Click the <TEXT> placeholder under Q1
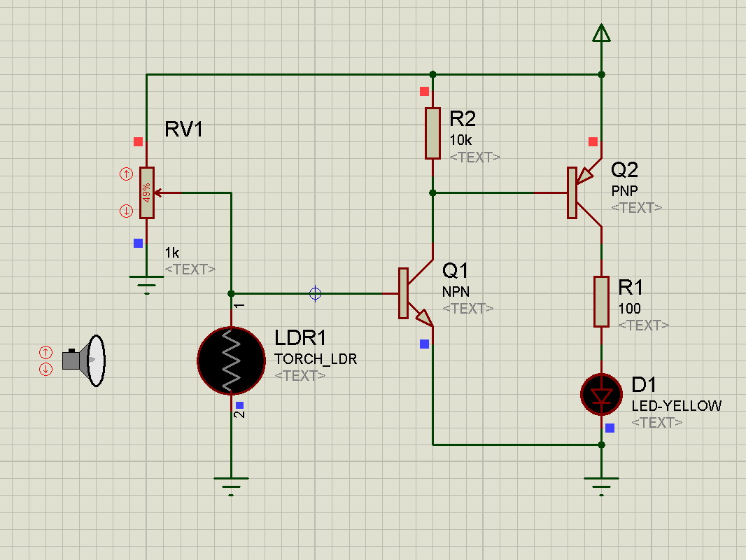 [467, 308]
